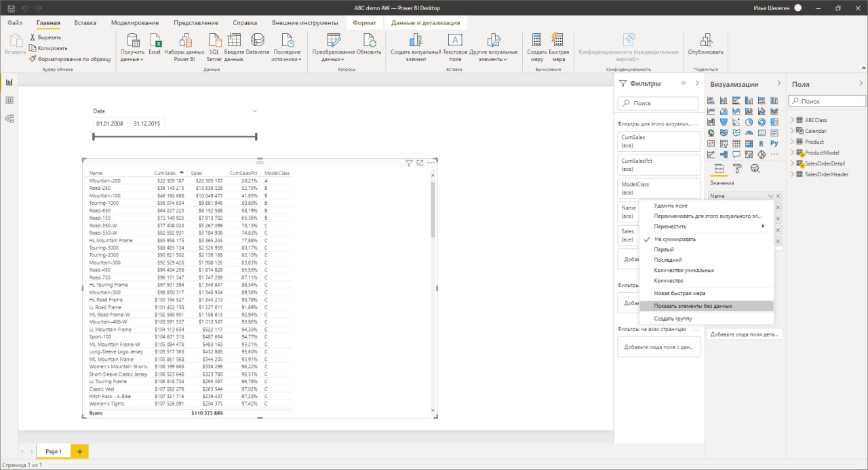The height and width of the screenshot is (470, 868).
Task: Select the gauge visualization icon
Action: pos(749,133)
